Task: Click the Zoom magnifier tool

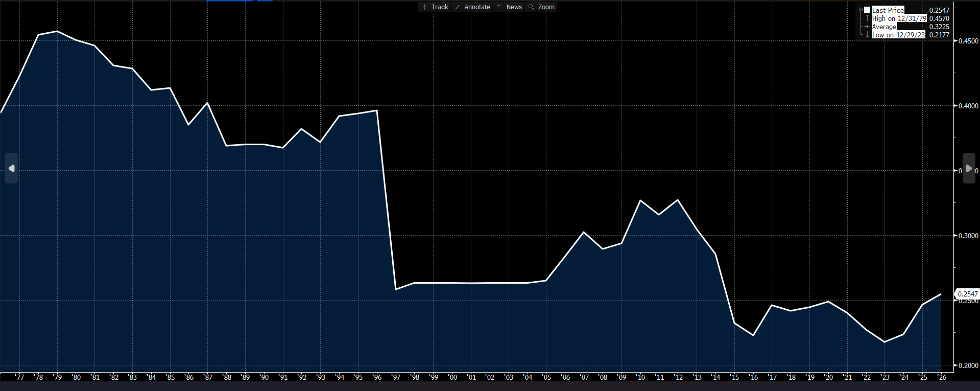Action: point(541,7)
